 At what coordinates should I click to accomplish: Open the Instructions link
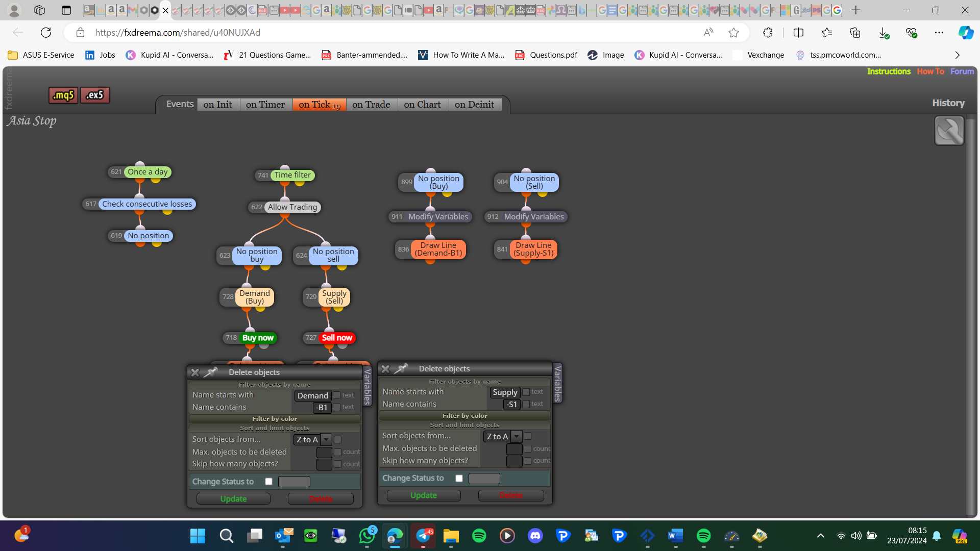coord(889,71)
